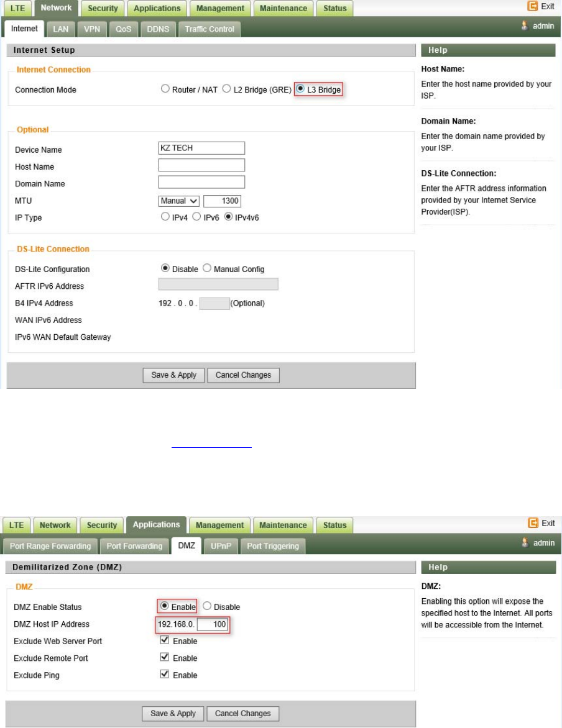Click the Exit link text on DMZ page

point(548,523)
